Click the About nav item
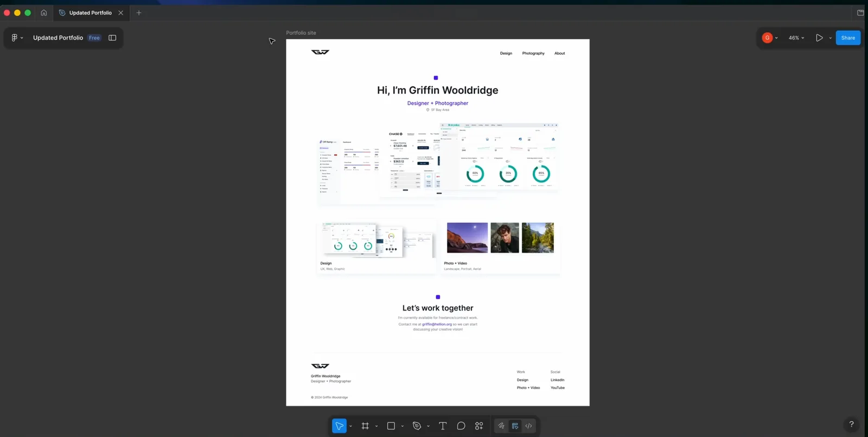Screen dimensions: 868x437 point(560,53)
